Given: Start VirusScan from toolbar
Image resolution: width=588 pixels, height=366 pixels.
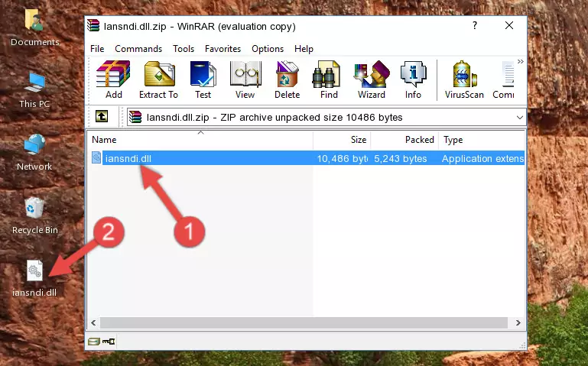Looking at the screenshot, I should tap(464, 79).
